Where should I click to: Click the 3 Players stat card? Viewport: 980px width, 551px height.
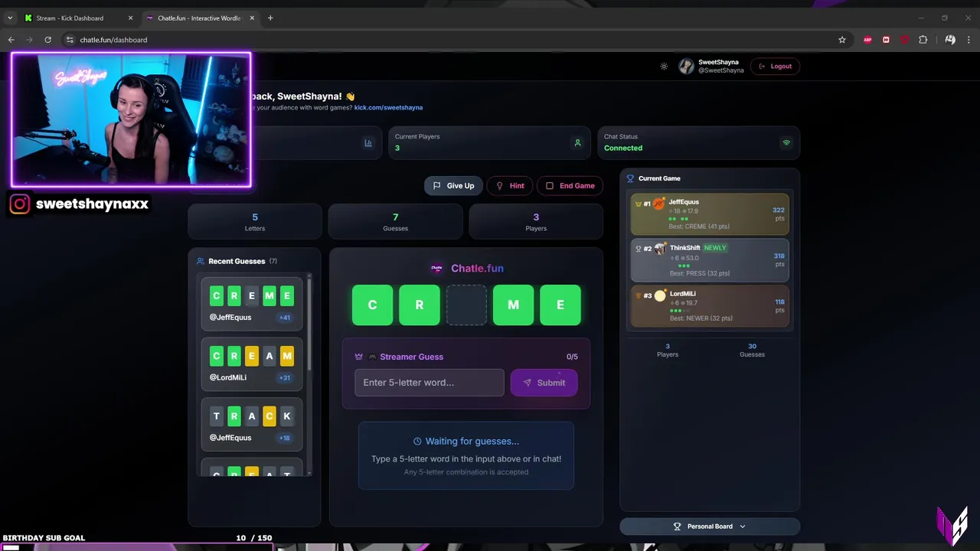pyautogui.click(x=536, y=221)
